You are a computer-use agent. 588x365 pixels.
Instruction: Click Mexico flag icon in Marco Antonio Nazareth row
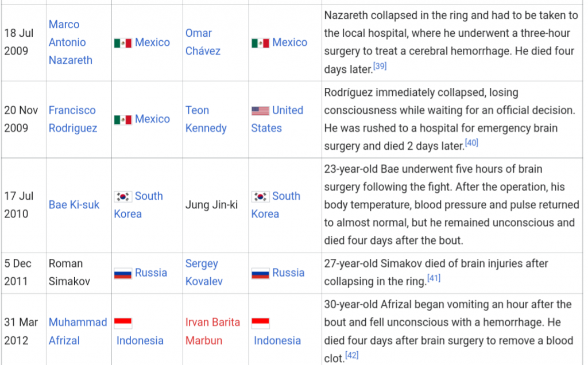[123, 43]
